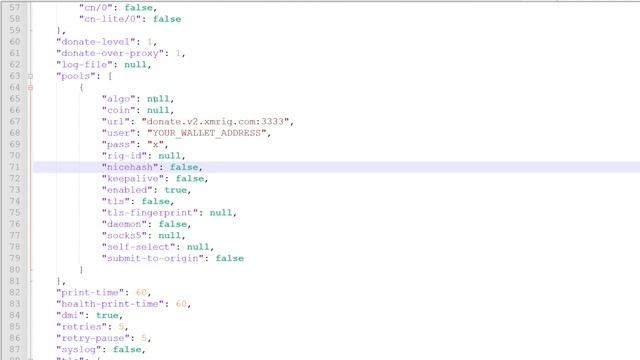Click the false value of "cn-lite/0"
Image resolution: width=640 pixels, height=360 pixels.
(167, 19)
